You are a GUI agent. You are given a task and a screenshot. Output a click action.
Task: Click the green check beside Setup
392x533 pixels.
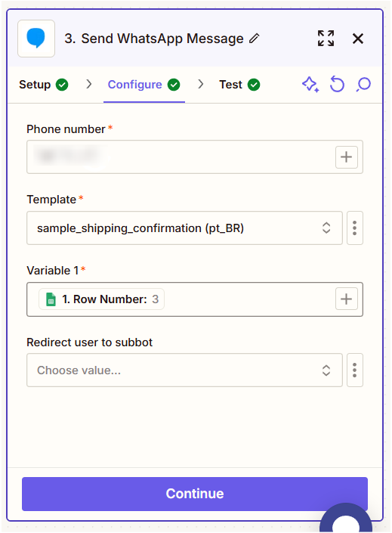[x=62, y=85]
